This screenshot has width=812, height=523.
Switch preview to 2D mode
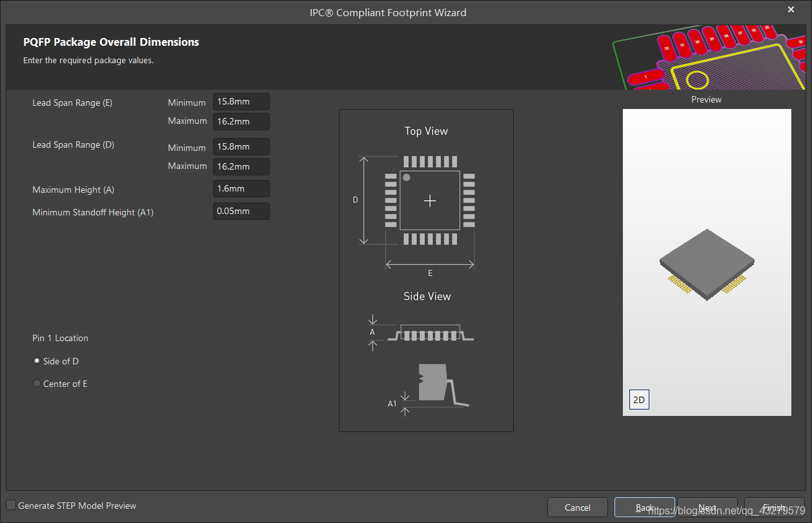pos(639,400)
